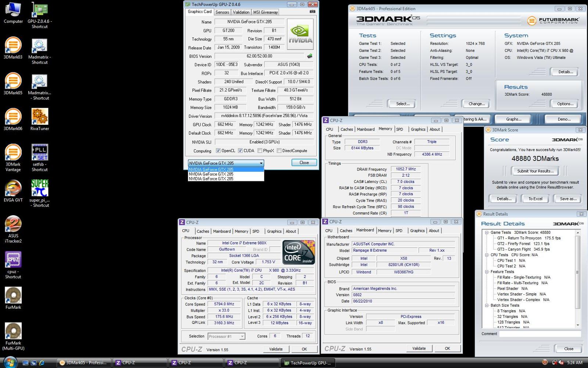Launch the FurMark desktop icon
588x368 pixels.
[13, 298]
